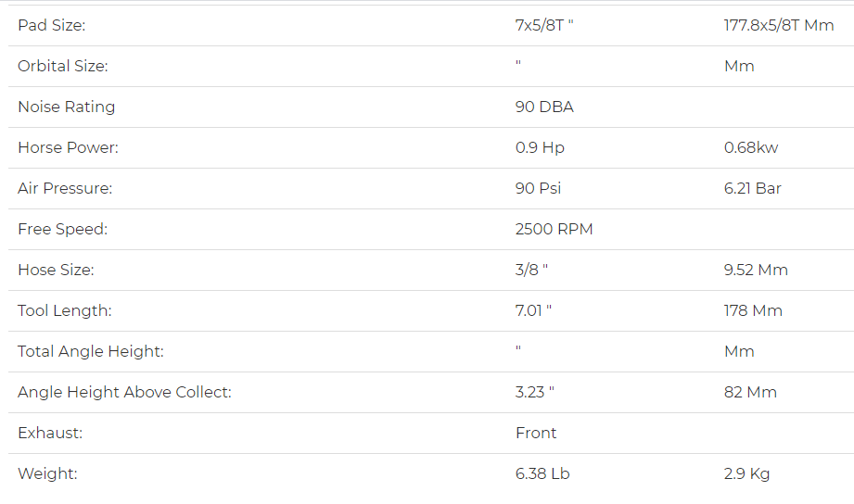Click the Horse Power label
The width and height of the screenshot is (854, 504).
(x=68, y=148)
